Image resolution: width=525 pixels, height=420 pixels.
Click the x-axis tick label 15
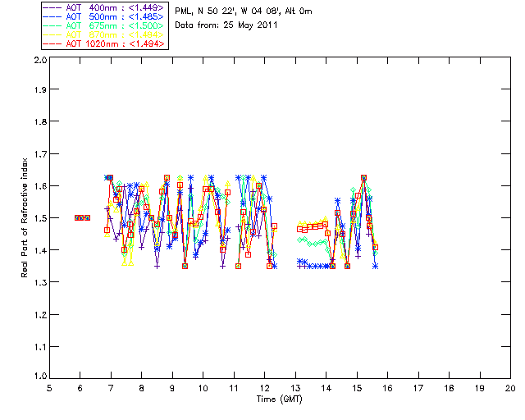click(357, 388)
